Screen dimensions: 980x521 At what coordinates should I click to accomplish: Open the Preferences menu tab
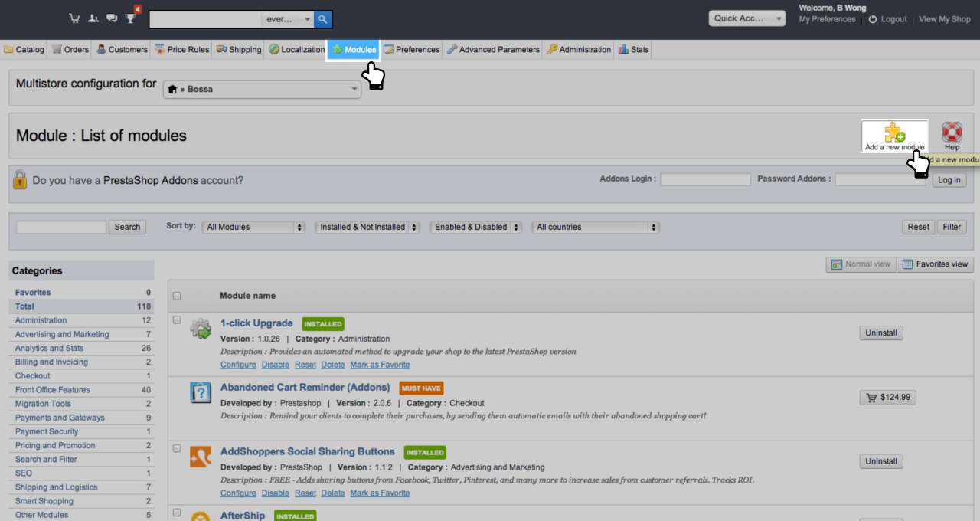(x=412, y=50)
